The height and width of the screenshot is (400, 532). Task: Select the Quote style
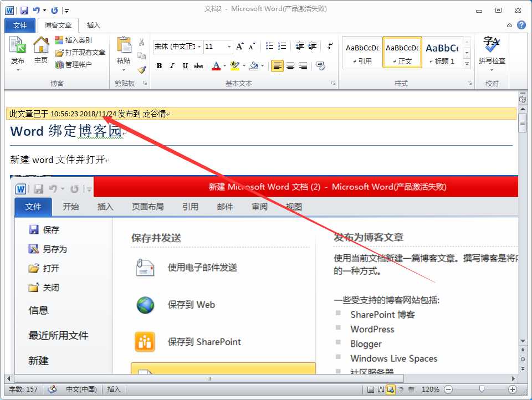[362, 53]
